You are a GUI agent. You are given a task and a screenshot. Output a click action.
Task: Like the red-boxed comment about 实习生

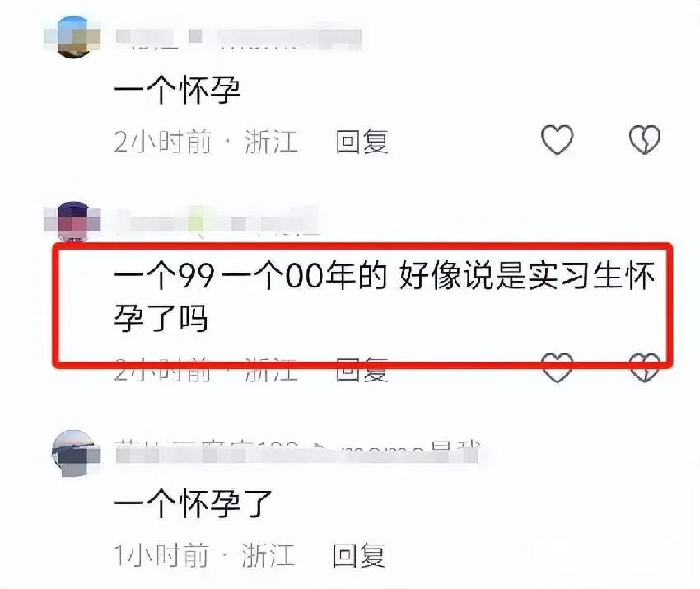click(x=558, y=368)
